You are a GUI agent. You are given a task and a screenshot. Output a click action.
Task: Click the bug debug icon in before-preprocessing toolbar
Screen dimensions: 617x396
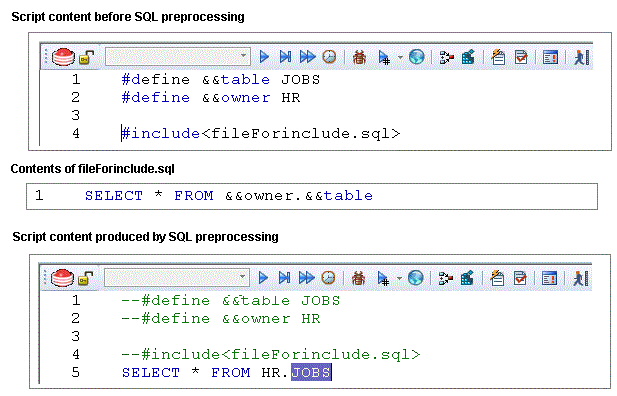(359, 57)
